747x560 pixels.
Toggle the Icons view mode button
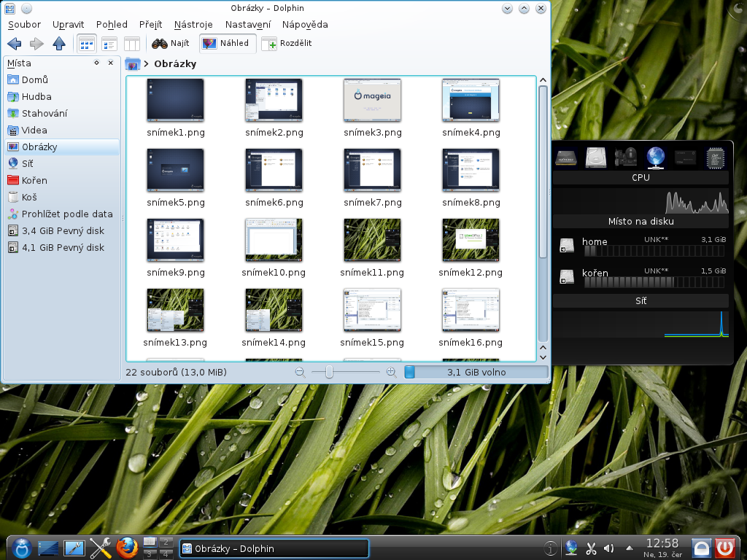click(x=87, y=44)
